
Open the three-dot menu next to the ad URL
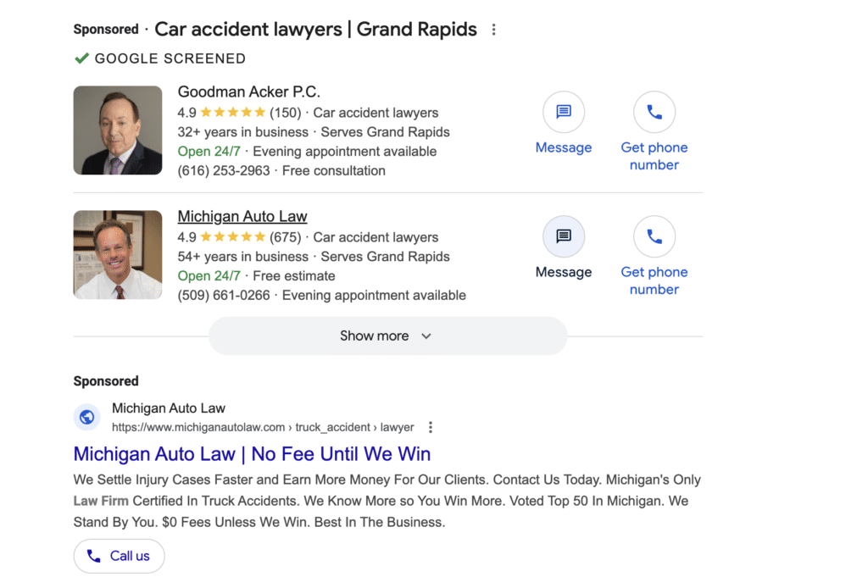(x=431, y=427)
